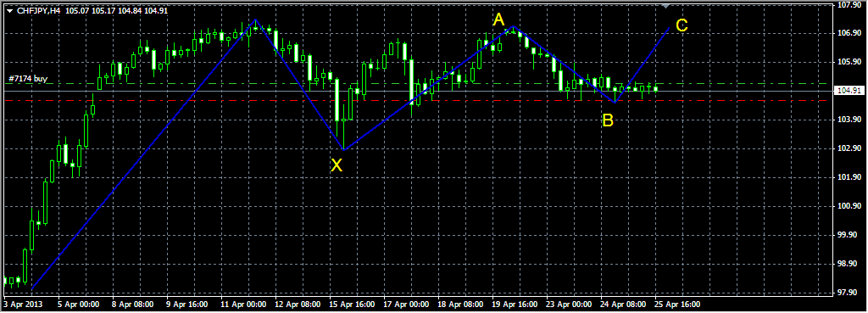Viewport: 868px width, 313px height.
Task: Click the current price tag 104.91
Action: 849,91
